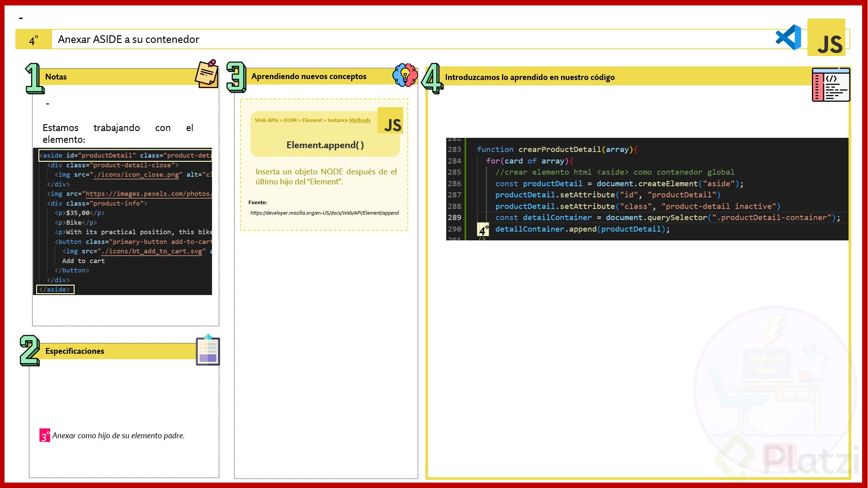Click the code editor window icon
The width and height of the screenshot is (868, 488).
click(x=831, y=84)
